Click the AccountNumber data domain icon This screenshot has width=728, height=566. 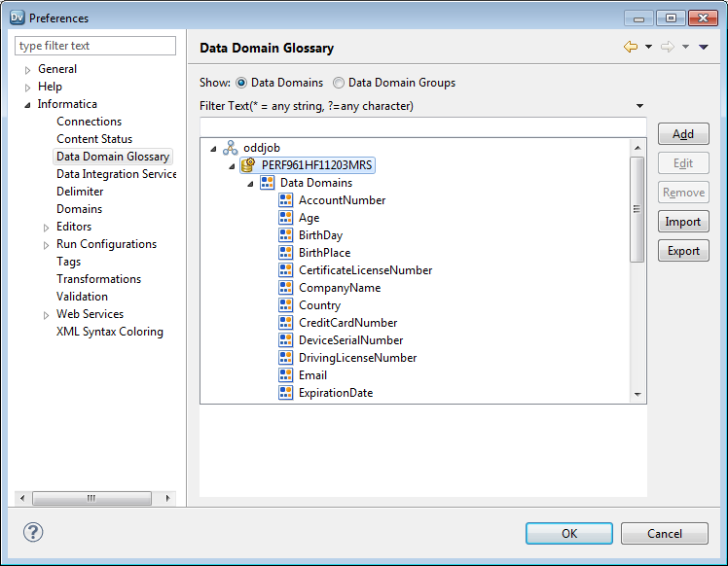tap(285, 200)
